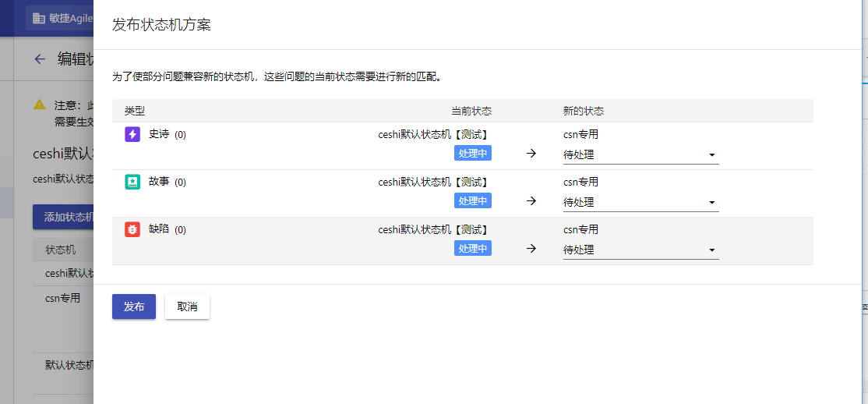Click the back arrow beside 编辑 title
868x404 pixels.
(39, 59)
